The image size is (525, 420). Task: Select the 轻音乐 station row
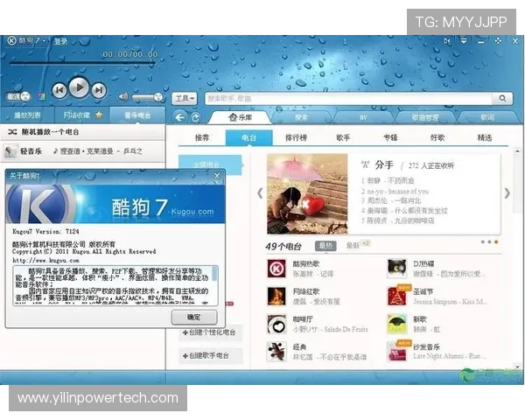pyautogui.click(x=82, y=151)
